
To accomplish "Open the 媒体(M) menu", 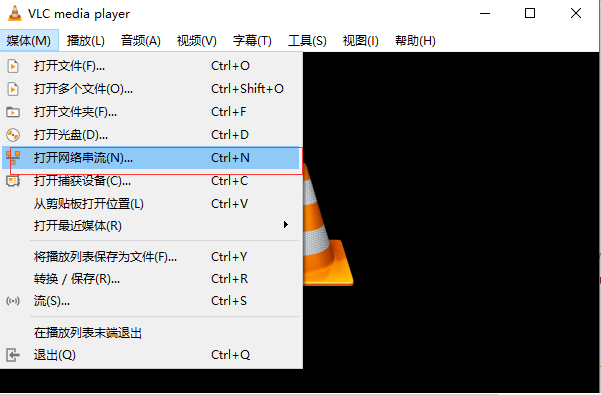I will (29, 41).
